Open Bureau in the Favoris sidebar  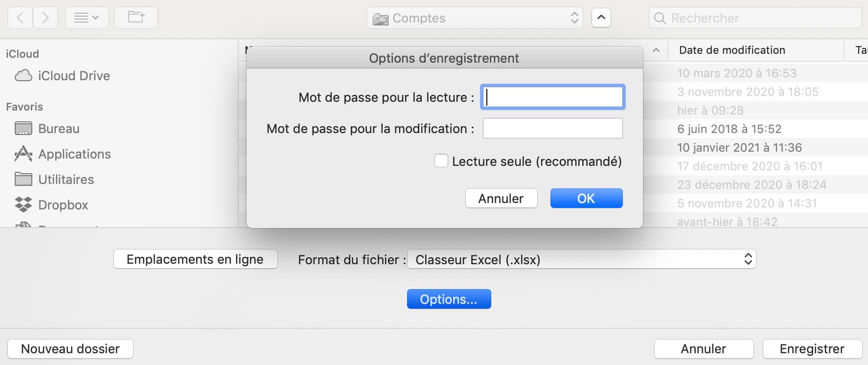[x=59, y=129]
